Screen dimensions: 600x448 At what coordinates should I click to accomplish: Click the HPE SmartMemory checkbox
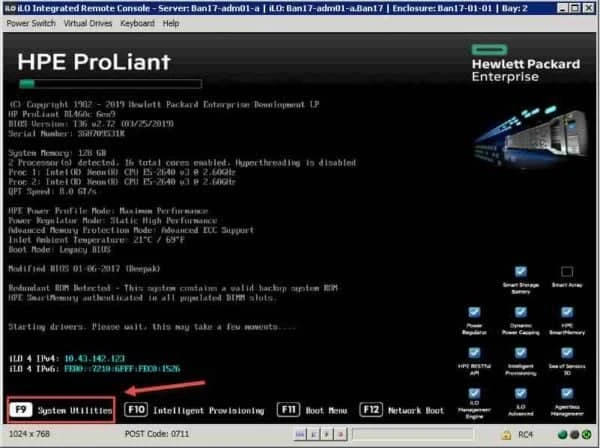tap(567, 312)
